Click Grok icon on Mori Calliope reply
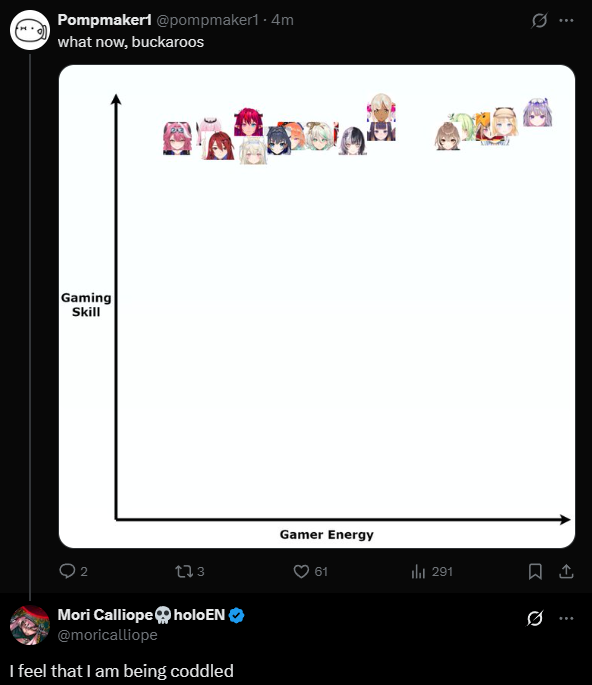 pyautogui.click(x=535, y=618)
